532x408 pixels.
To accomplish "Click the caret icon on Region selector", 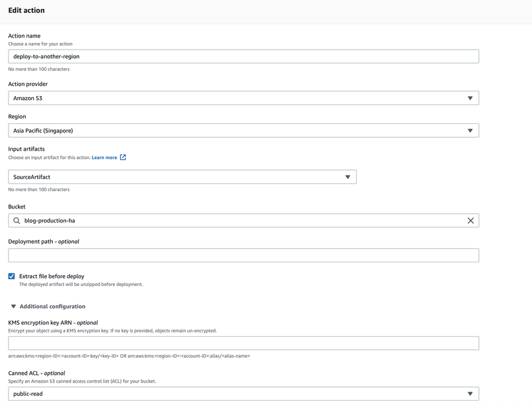I will (x=470, y=131).
